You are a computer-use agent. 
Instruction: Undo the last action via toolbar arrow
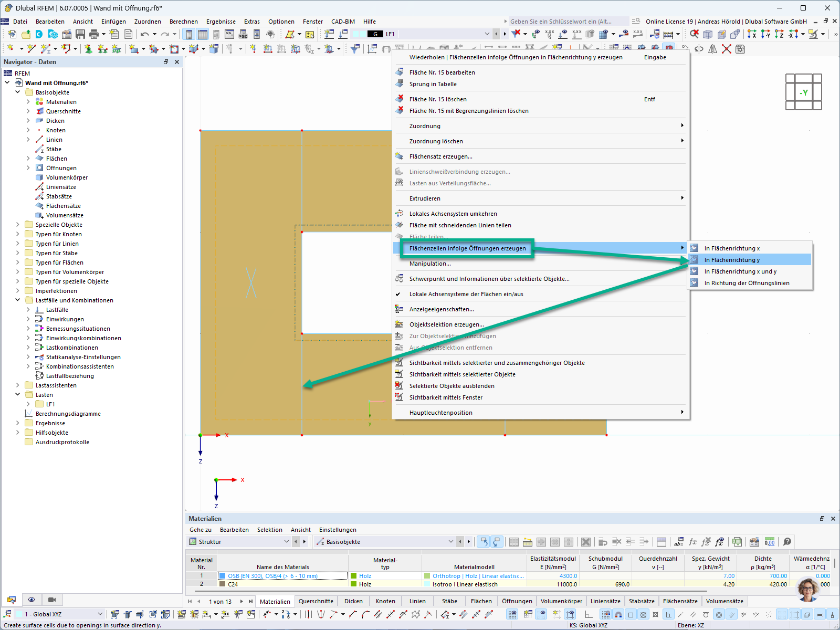(x=144, y=34)
